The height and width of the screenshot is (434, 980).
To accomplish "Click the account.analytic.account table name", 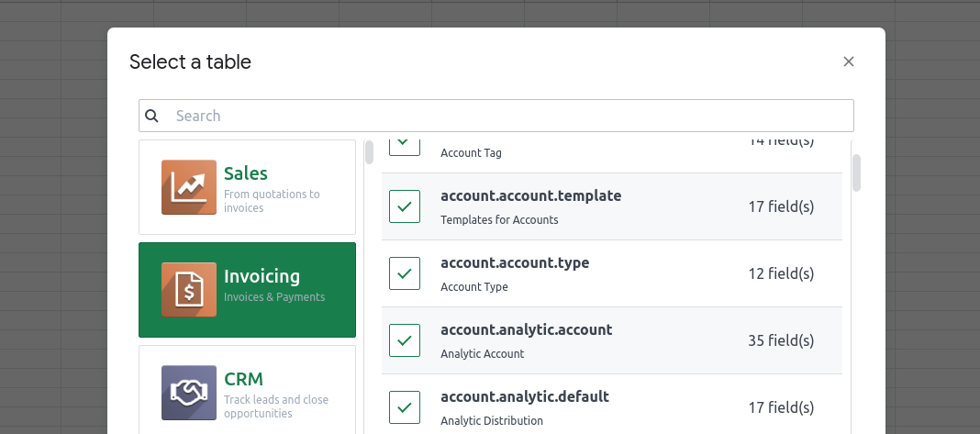I will coord(526,329).
